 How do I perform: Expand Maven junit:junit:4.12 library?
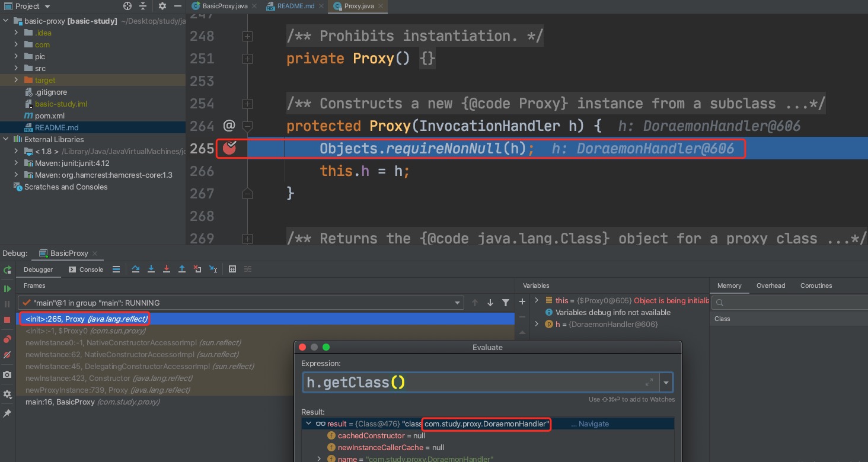tap(16, 163)
